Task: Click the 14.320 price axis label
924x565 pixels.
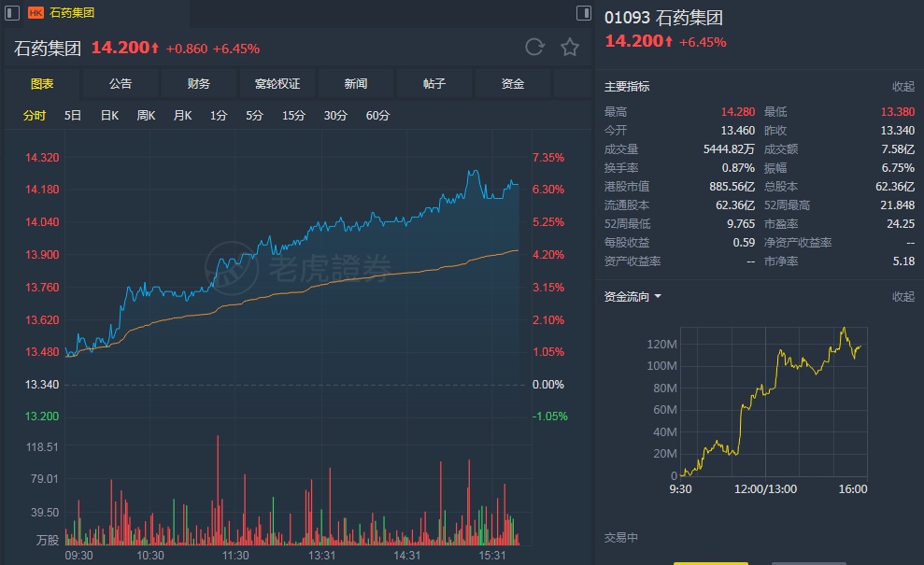Action: click(42, 157)
